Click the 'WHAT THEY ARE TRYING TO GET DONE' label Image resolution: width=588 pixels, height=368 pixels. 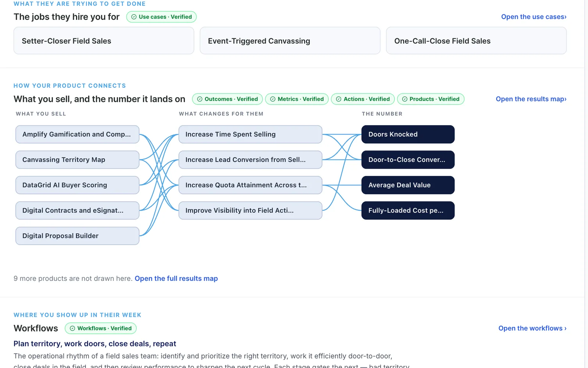point(79,4)
